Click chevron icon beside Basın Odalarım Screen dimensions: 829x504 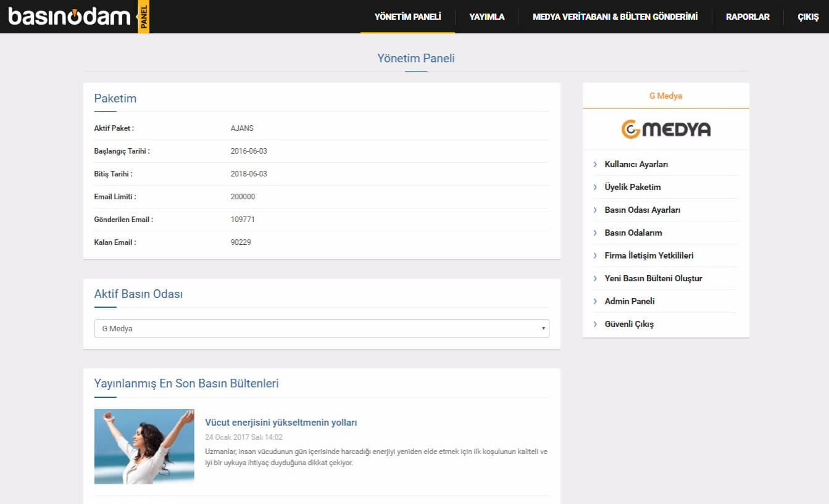tap(595, 233)
